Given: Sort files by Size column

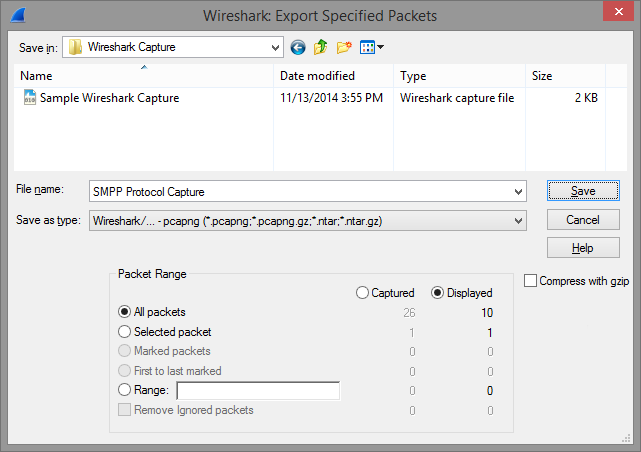Looking at the screenshot, I should [565, 76].
